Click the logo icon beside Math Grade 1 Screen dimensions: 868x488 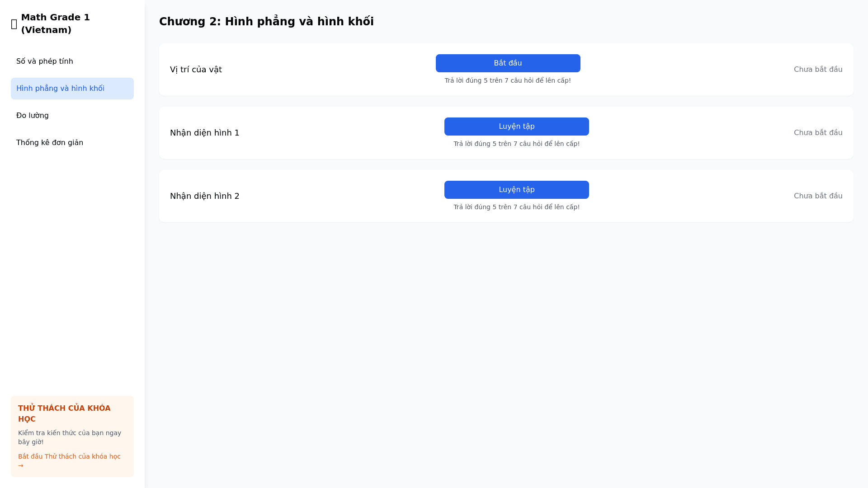pos(14,24)
